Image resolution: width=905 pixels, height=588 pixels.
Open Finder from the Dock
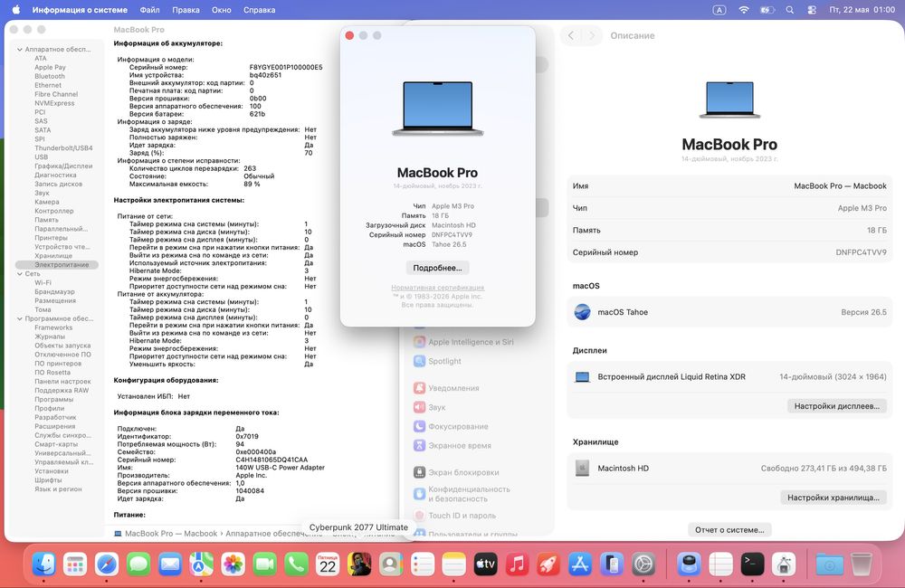44,564
